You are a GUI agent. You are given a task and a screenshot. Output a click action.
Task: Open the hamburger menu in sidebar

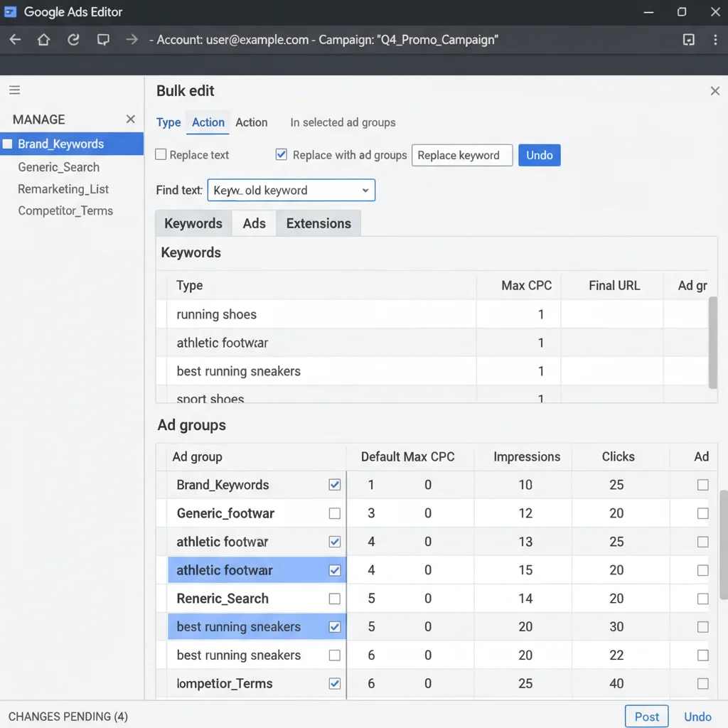pyautogui.click(x=14, y=90)
